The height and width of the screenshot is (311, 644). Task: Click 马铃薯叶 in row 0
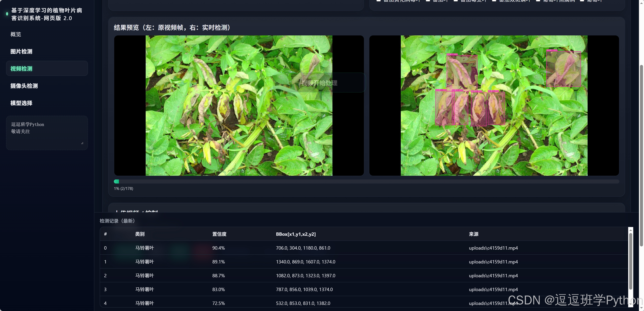144,248
